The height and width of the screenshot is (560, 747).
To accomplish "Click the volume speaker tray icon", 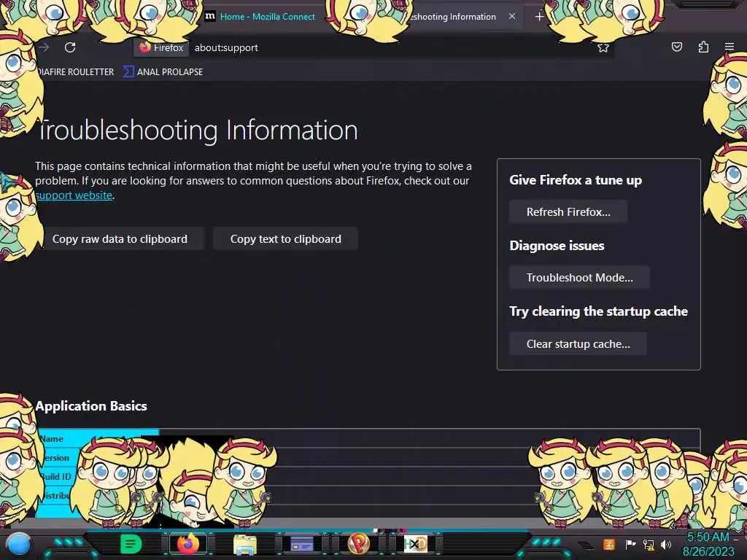I will click(666, 544).
